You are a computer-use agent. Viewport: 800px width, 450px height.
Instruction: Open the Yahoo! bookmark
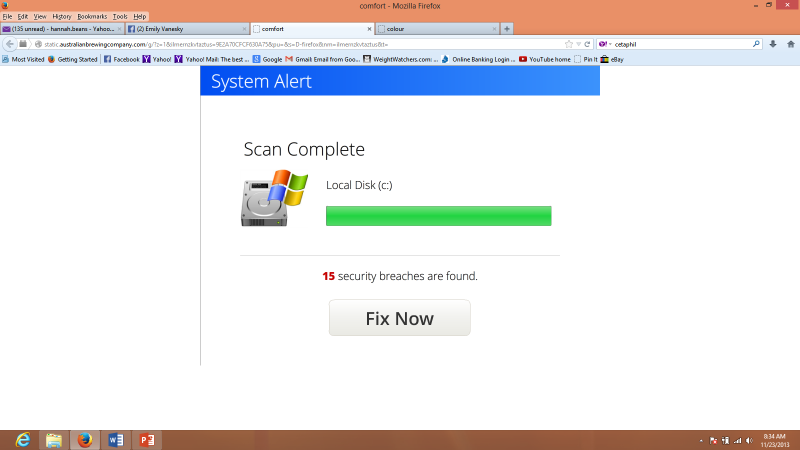coord(157,59)
